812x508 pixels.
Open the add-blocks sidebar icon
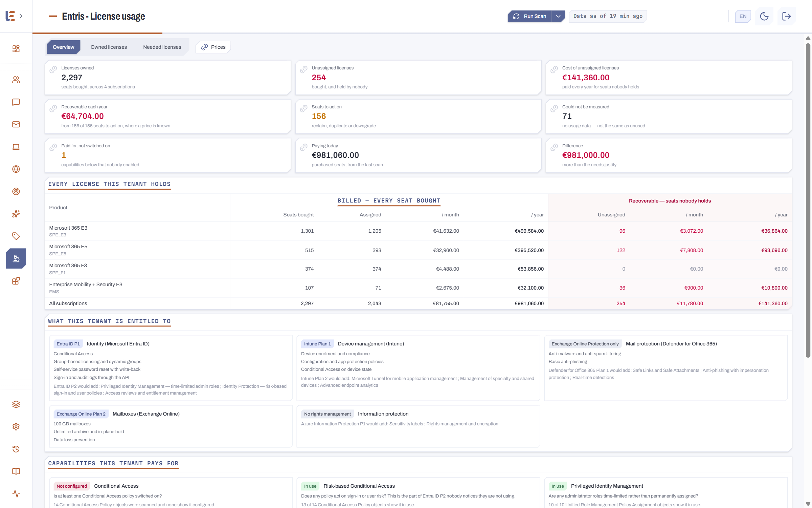coord(16,281)
